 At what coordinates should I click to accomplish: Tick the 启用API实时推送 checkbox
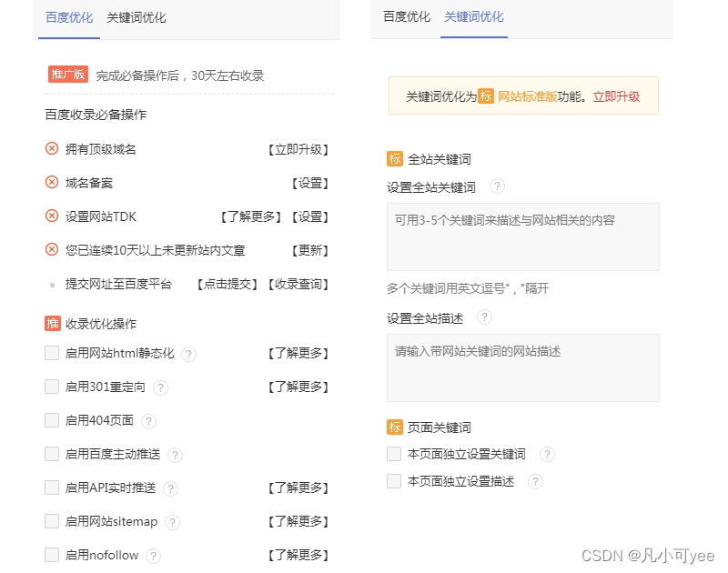[52, 488]
